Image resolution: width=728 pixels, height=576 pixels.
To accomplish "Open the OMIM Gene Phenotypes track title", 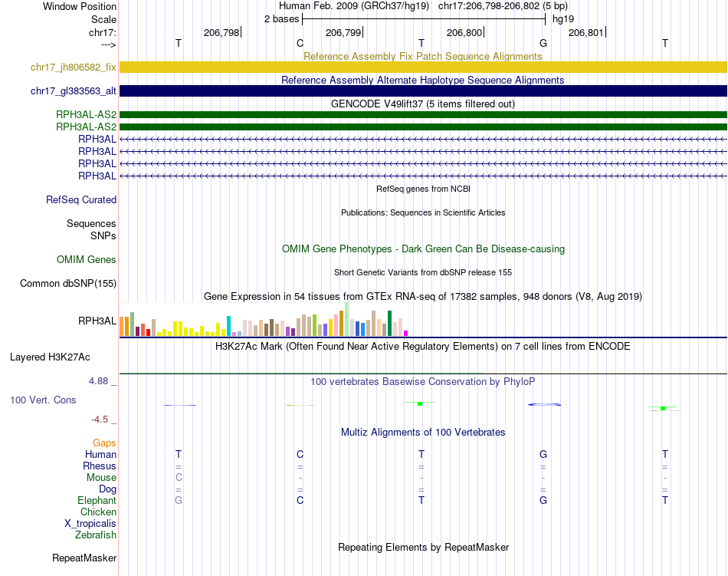I will tap(423, 249).
